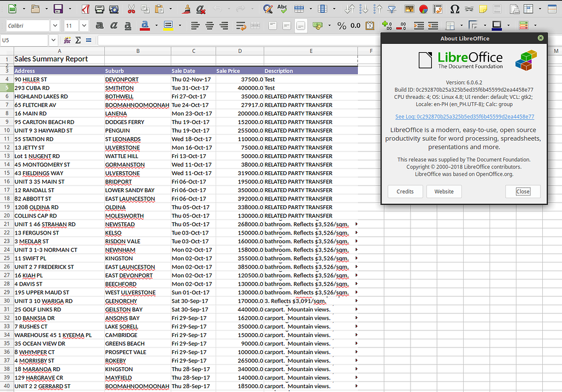The width and height of the screenshot is (562, 392).
Task: Expand the Borders dropdown arrow
Action: point(461,25)
